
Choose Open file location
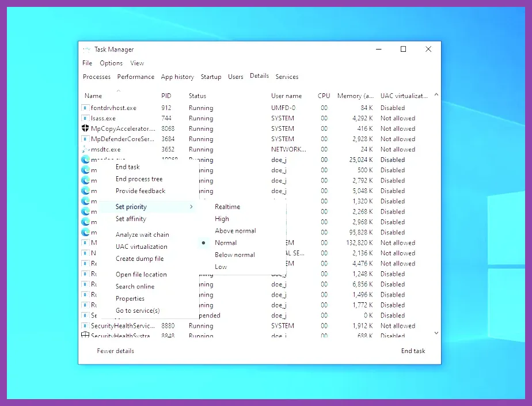coord(141,274)
